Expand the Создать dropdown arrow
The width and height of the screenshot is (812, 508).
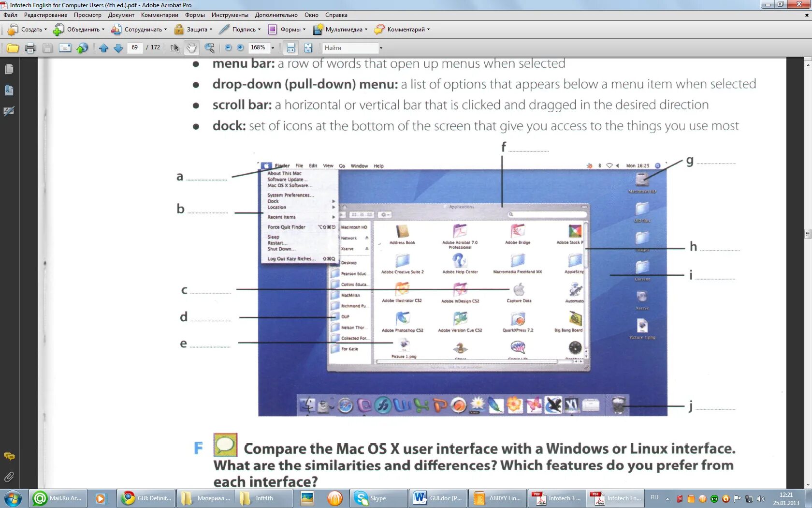[x=46, y=30]
